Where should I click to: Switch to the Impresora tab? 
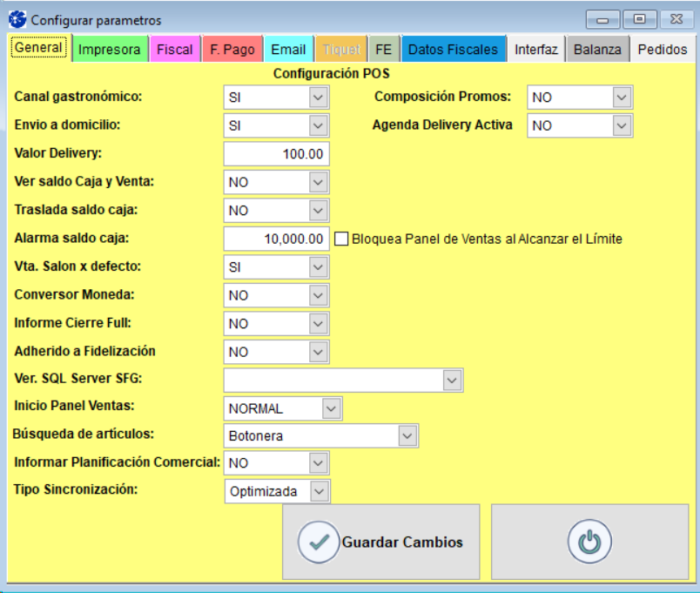(x=109, y=50)
